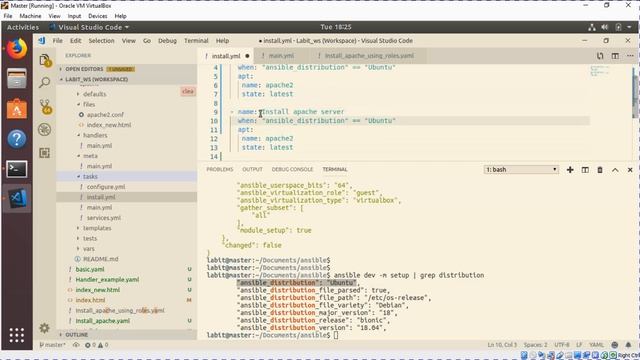This screenshot has height=360, width=640.
Task: Switch to main.yml editor tab
Action: click(281, 56)
